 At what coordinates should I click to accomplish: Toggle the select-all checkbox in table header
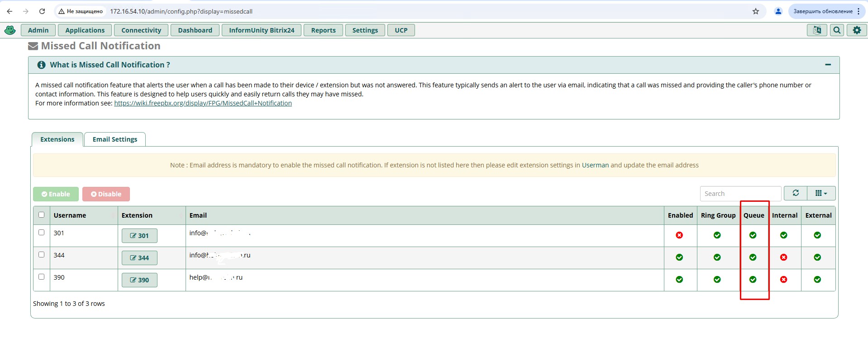(42, 215)
